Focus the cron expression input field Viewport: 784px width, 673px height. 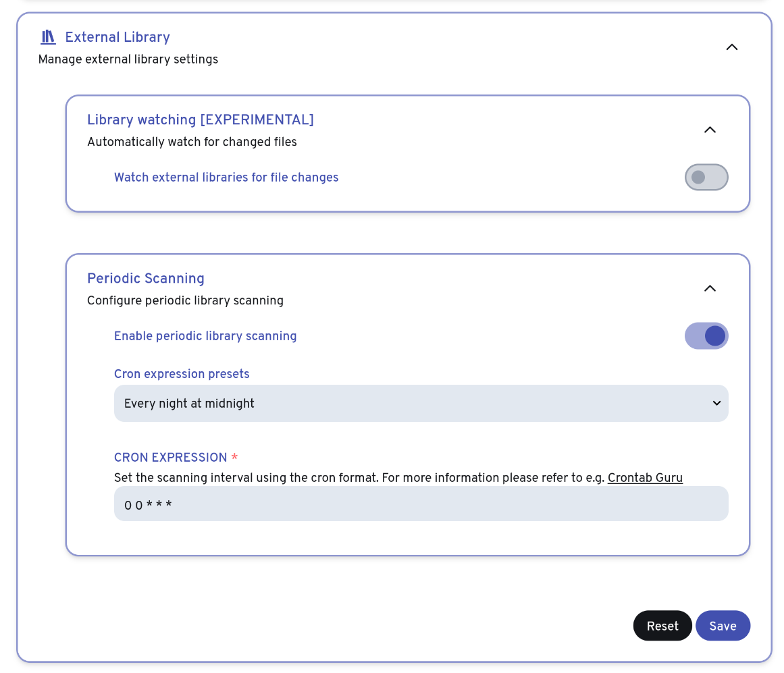(x=420, y=504)
